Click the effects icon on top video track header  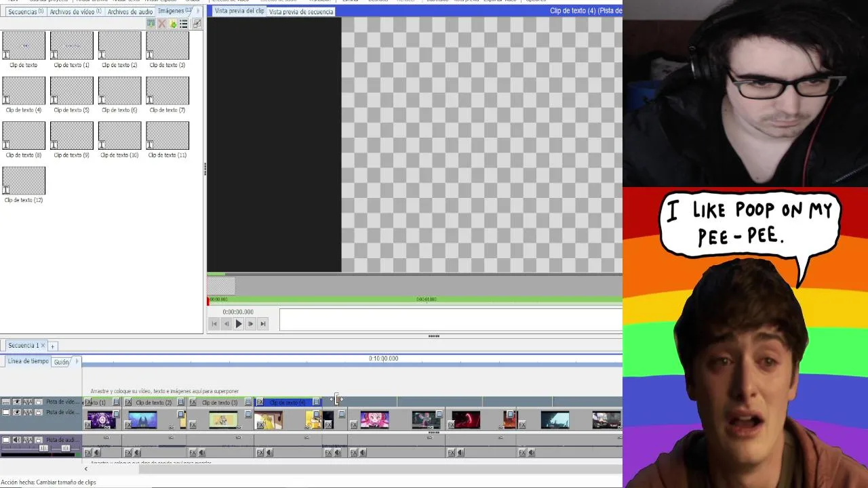coord(28,402)
